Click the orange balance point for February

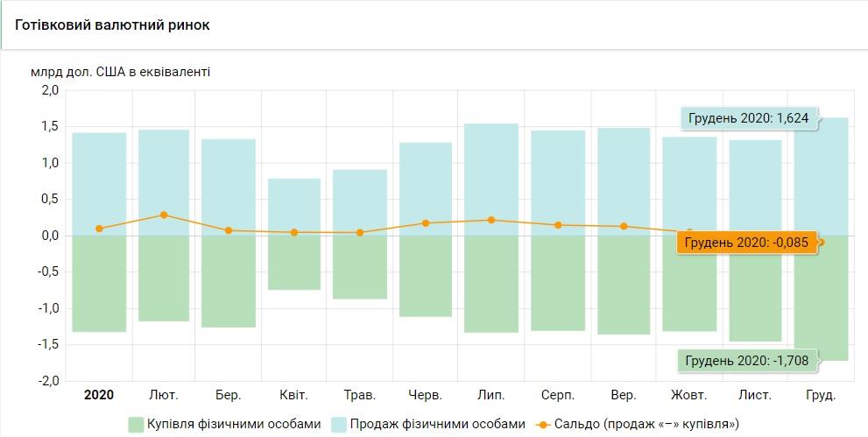(x=164, y=215)
